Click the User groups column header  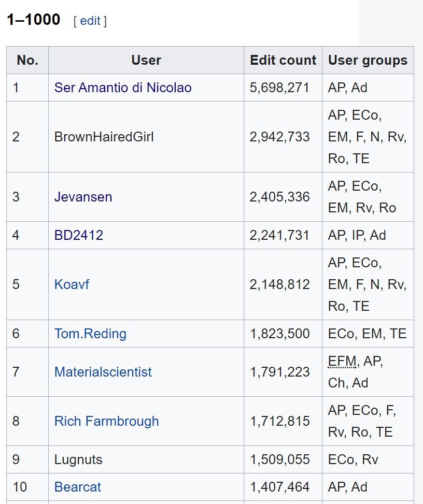click(368, 60)
